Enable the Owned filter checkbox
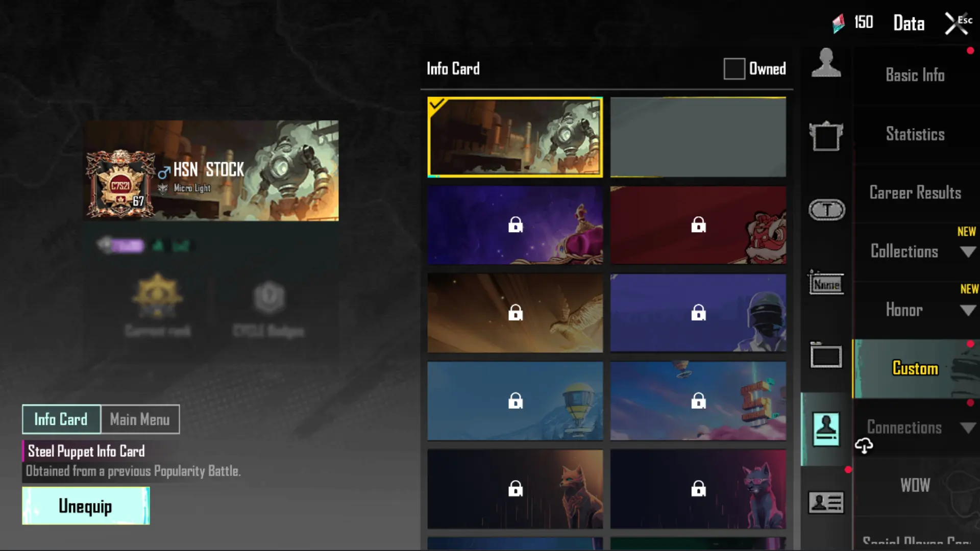The height and width of the screenshot is (551, 980). tap(734, 69)
